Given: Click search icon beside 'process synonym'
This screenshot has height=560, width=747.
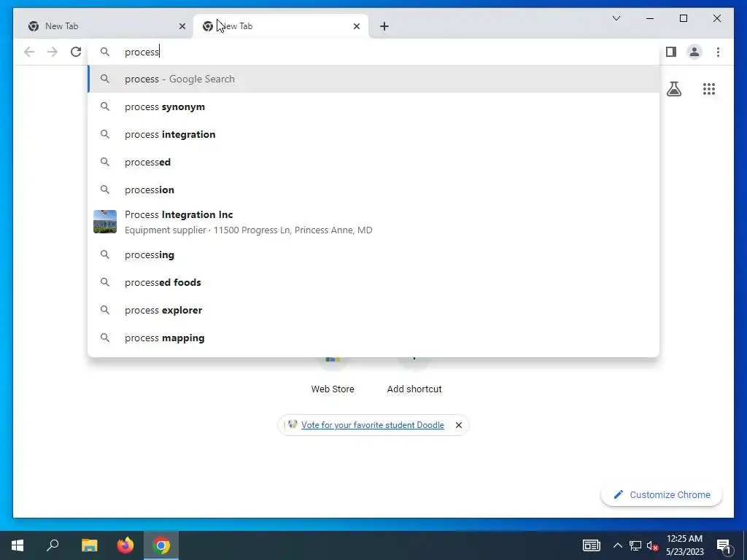Looking at the screenshot, I should pos(105,106).
